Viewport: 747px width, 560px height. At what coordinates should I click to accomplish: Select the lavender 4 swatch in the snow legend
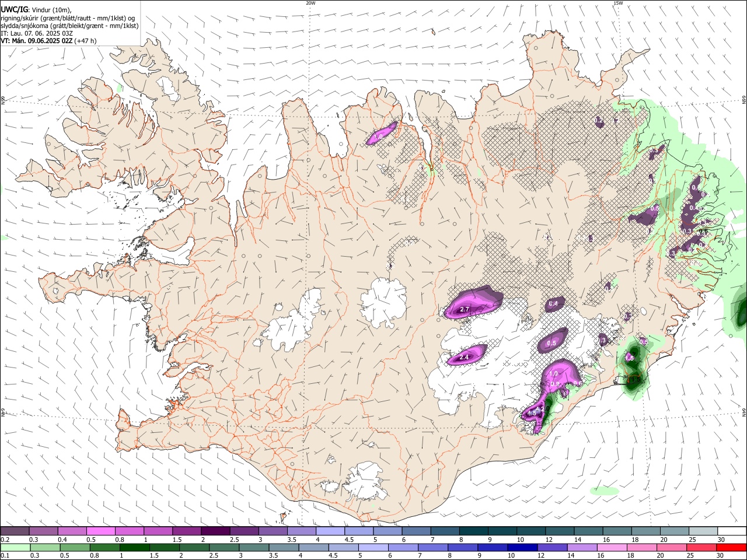click(x=330, y=531)
